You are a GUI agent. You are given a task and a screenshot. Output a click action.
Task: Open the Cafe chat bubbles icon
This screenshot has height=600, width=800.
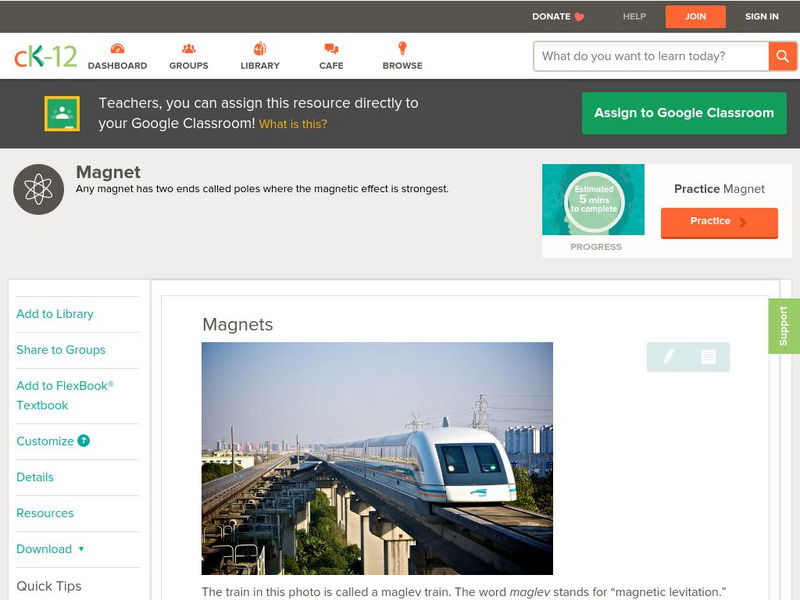pyautogui.click(x=331, y=48)
